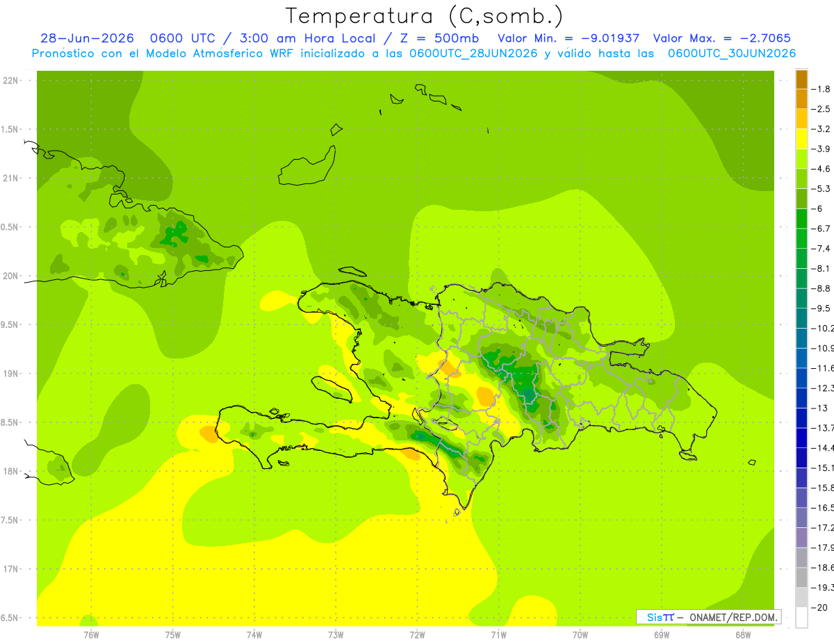Screen dimensions: 834x644
Task: Pick the blue swatch between -11.6 and -12.3
Action: [801, 378]
